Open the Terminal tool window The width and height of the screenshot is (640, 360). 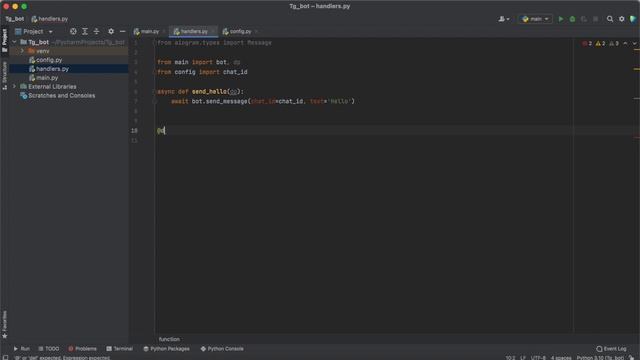click(x=120, y=349)
